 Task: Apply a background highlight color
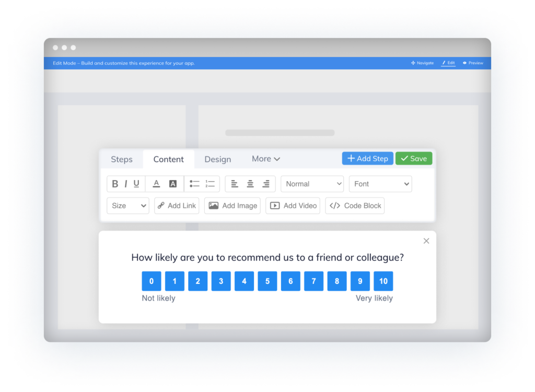[173, 184]
